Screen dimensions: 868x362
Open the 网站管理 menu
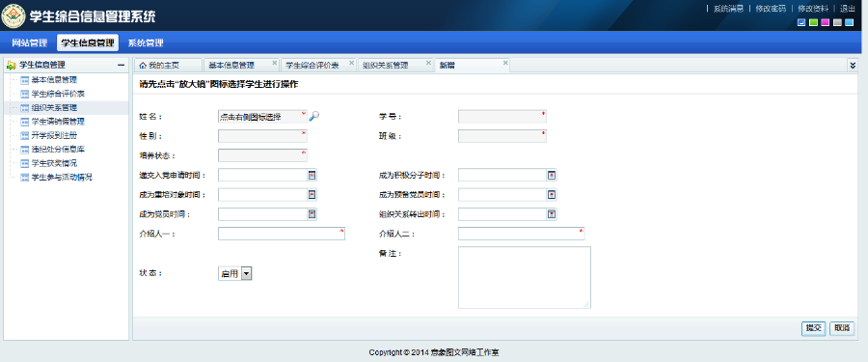click(x=30, y=43)
